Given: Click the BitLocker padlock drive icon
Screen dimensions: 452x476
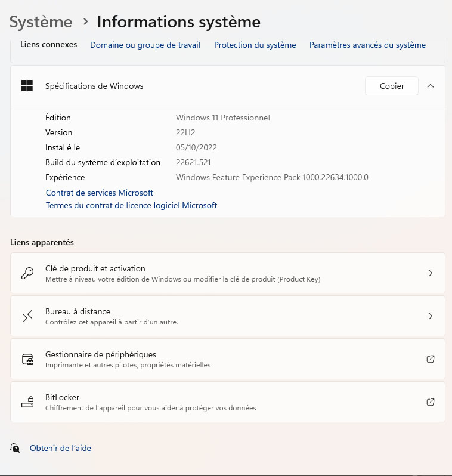Looking at the screenshot, I should click(x=27, y=402).
